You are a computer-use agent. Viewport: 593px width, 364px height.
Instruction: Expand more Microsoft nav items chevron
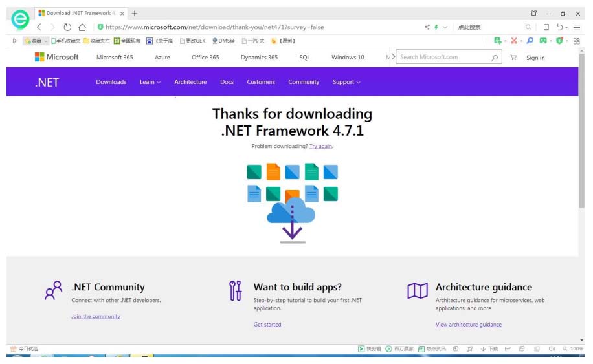coord(392,57)
